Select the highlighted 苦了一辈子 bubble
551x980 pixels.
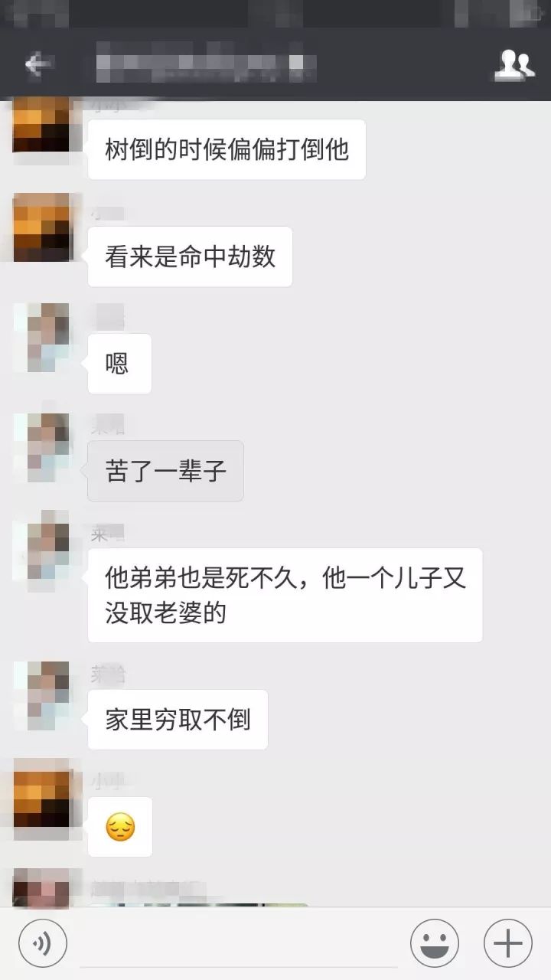[x=165, y=471]
